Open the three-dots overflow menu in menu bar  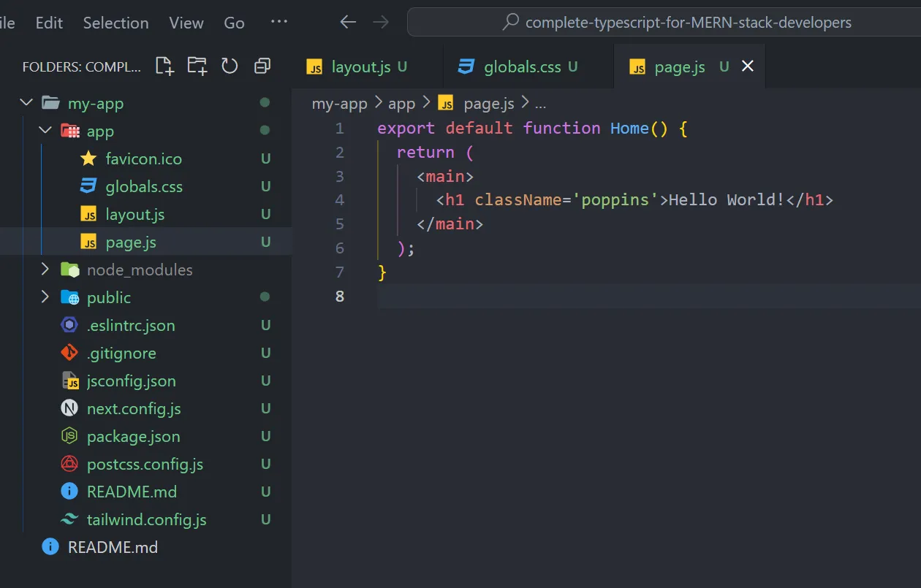click(279, 22)
